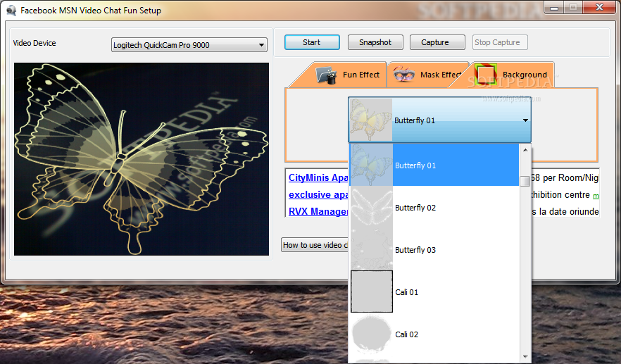The image size is (621, 364).
Task: Click the selected Butterfly 01 preview image in combo box
Action: click(370, 120)
